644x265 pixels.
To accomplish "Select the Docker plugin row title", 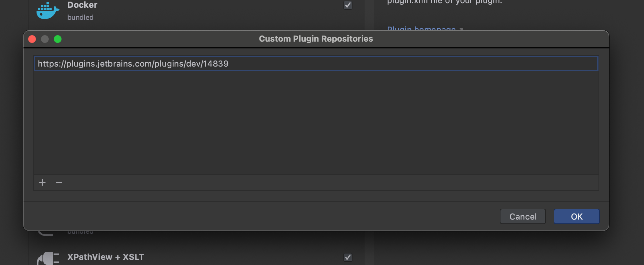I will 82,5.
